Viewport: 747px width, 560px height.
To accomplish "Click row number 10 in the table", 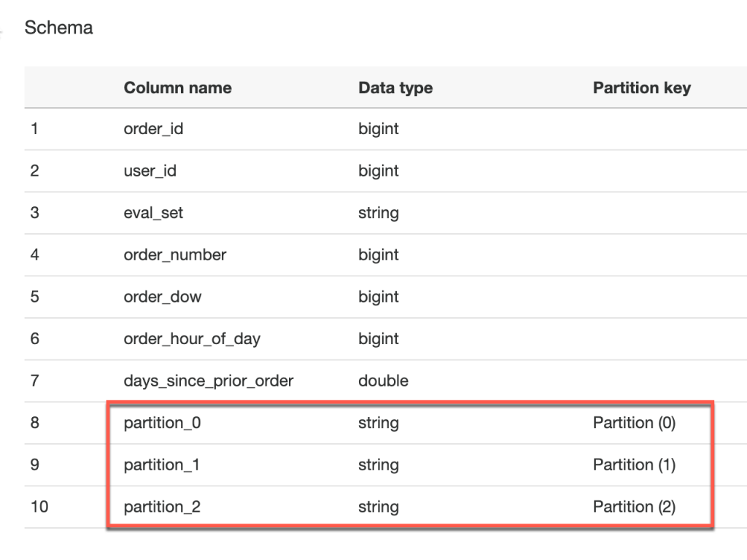I will point(39,507).
